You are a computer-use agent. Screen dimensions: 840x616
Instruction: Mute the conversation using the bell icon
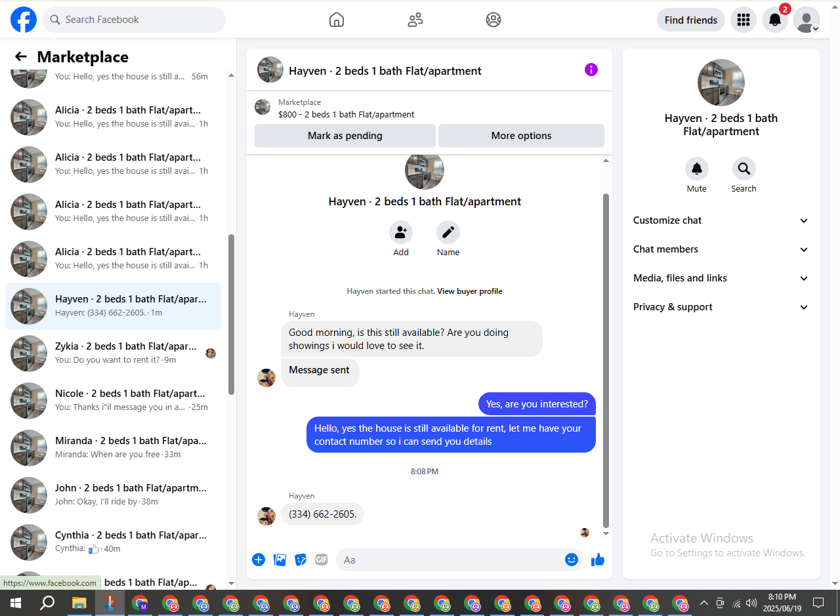(697, 169)
